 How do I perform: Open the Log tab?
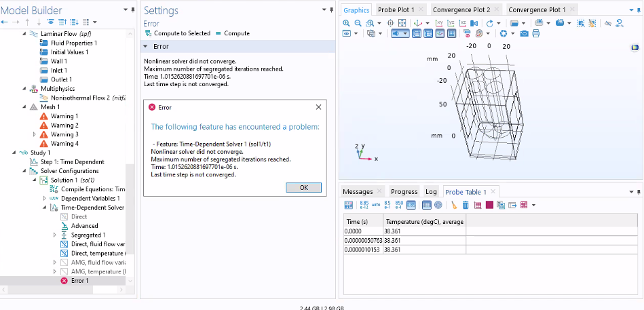pyautogui.click(x=431, y=192)
